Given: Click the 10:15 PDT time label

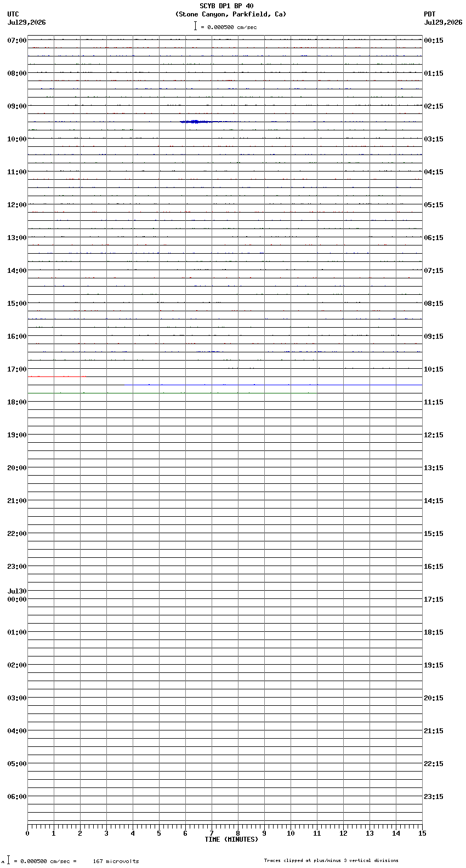Looking at the screenshot, I should click(x=434, y=369).
